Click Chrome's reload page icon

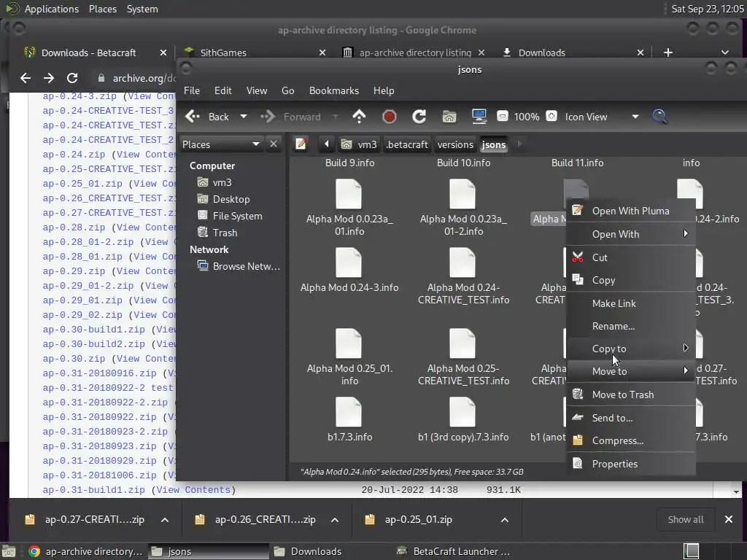point(72,78)
